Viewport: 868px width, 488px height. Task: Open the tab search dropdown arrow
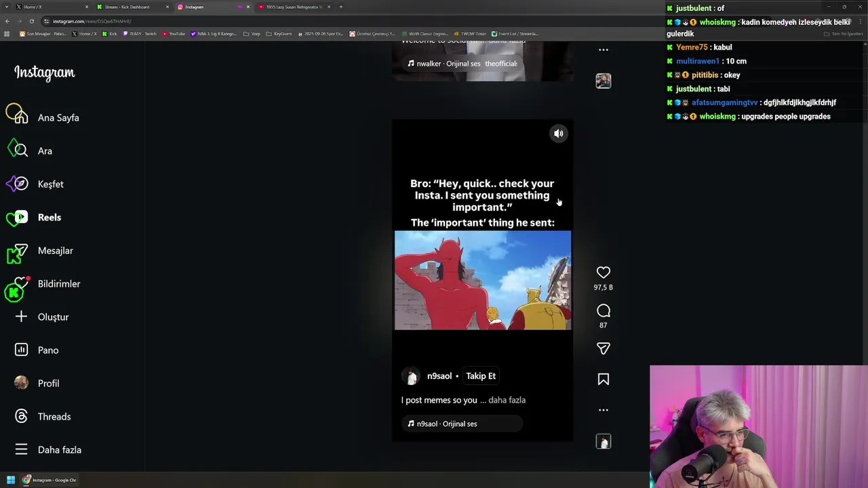pyautogui.click(x=6, y=7)
